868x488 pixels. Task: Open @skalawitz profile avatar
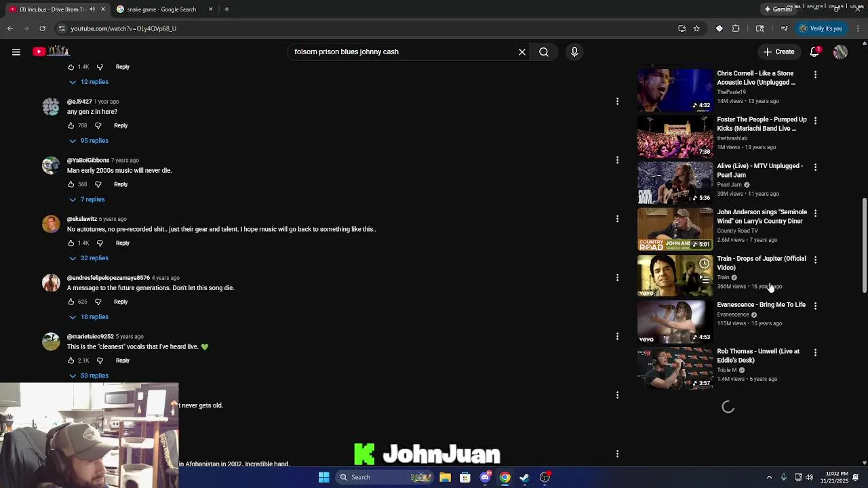[x=51, y=224]
